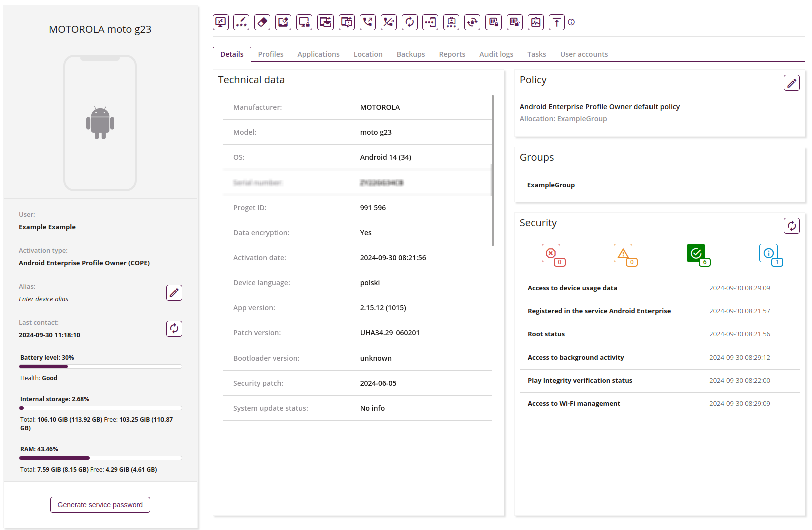Click the Activation date value
Screen dimensions: 812x530
point(393,258)
